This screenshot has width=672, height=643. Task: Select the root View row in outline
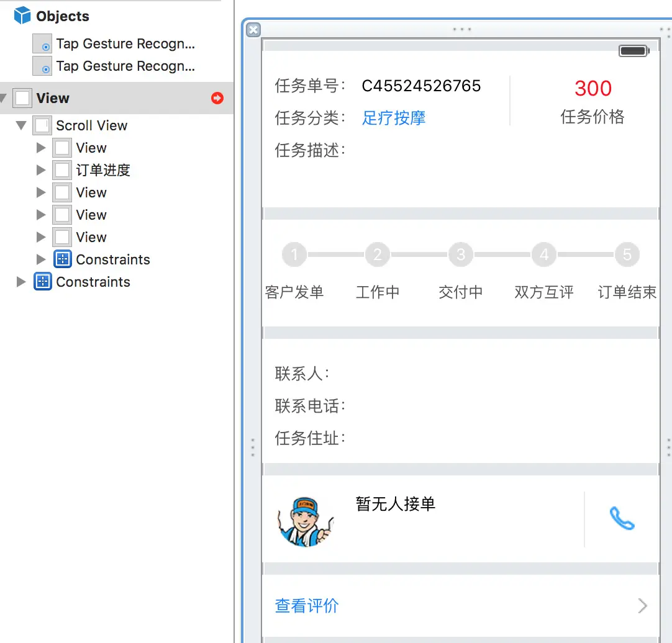click(x=117, y=98)
